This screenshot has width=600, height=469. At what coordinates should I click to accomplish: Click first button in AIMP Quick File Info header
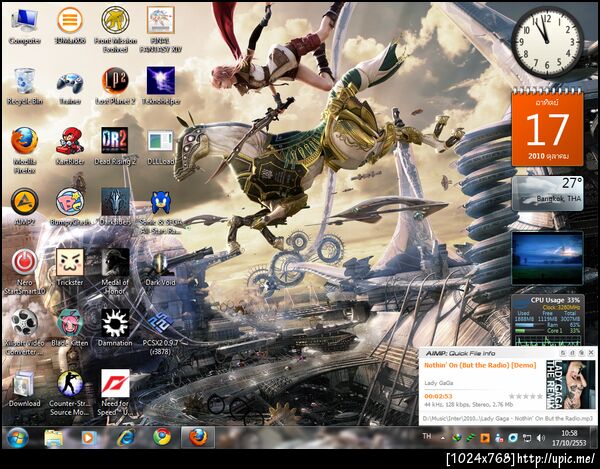pyautogui.click(x=563, y=353)
